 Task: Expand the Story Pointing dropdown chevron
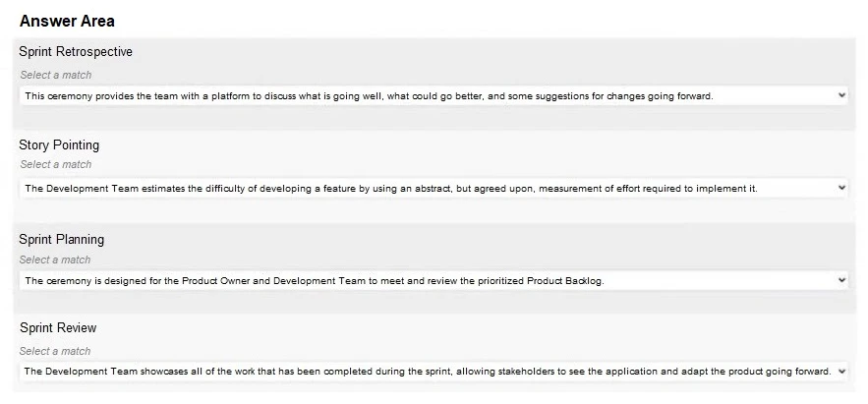point(841,187)
